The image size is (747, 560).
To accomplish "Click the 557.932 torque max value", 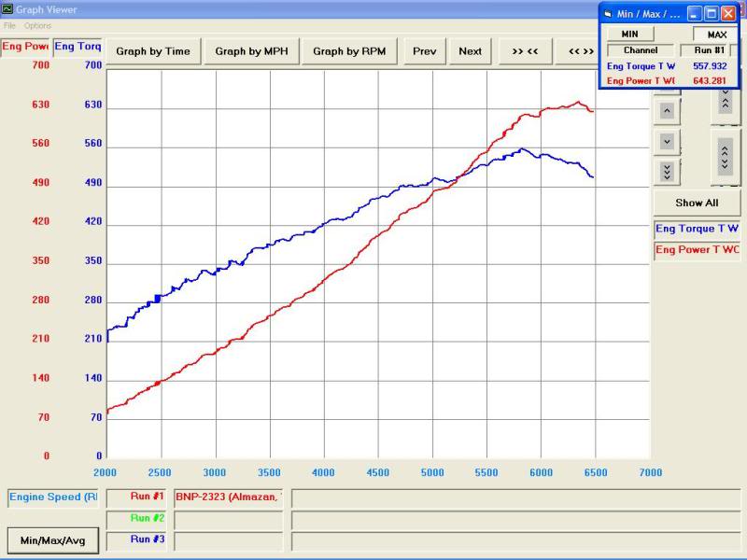I will click(x=710, y=66).
